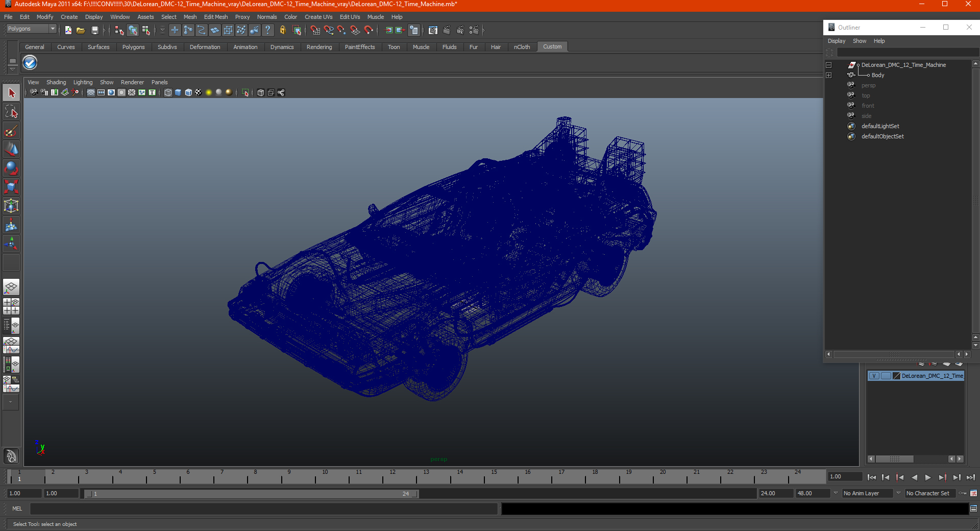Viewport: 980px width, 531px height.
Task: Activate the Lasso select tool
Action: pyautogui.click(x=11, y=112)
